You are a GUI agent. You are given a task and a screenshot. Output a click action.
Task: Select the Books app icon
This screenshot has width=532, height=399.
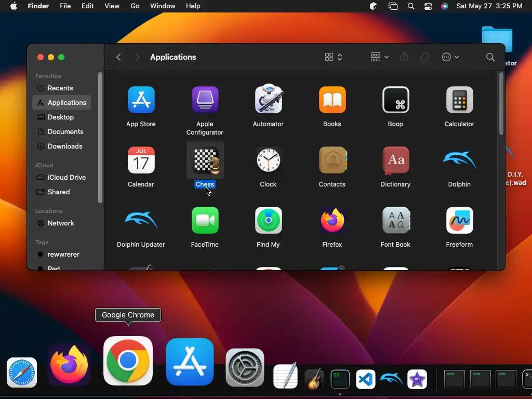[x=332, y=100]
